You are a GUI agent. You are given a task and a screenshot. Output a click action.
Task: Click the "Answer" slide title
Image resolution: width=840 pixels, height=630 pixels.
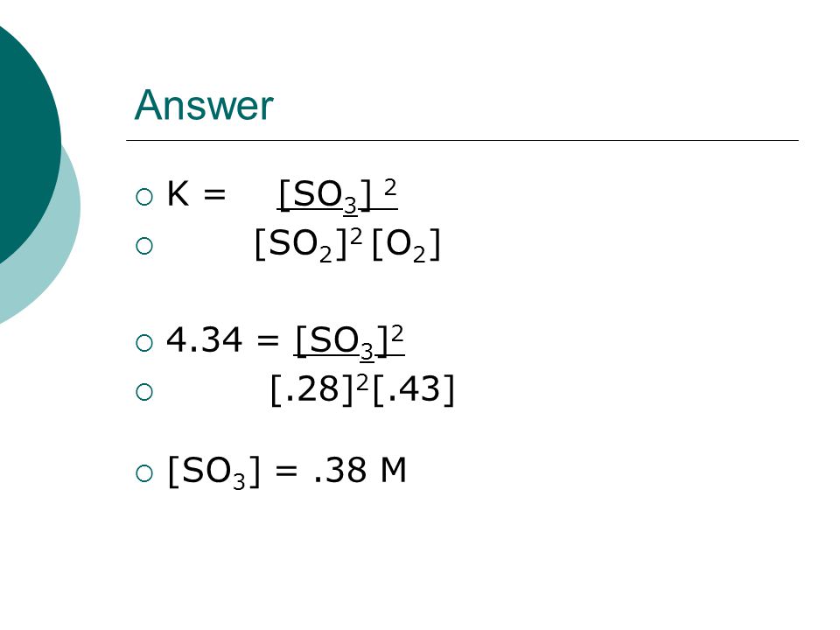pyautogui.click(x=204, y=105)
